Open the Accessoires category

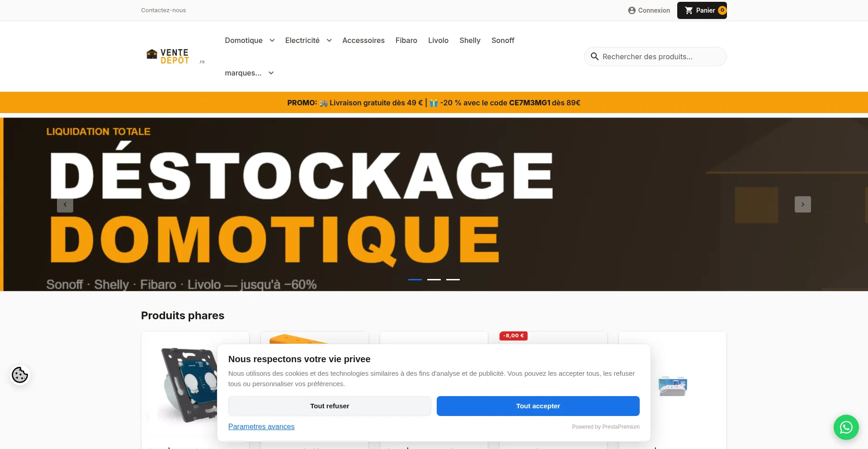click(x=363, y=40)
